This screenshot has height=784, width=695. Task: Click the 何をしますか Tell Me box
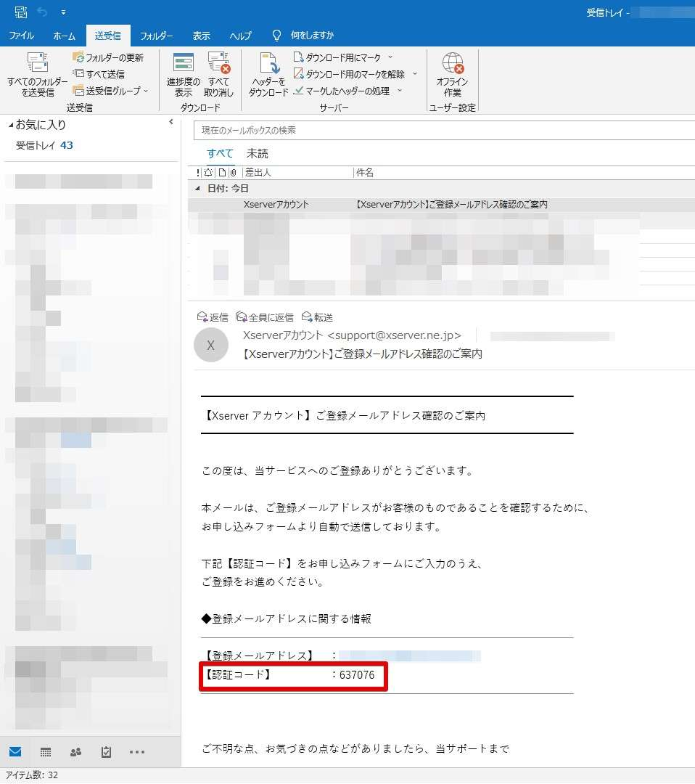312,36
